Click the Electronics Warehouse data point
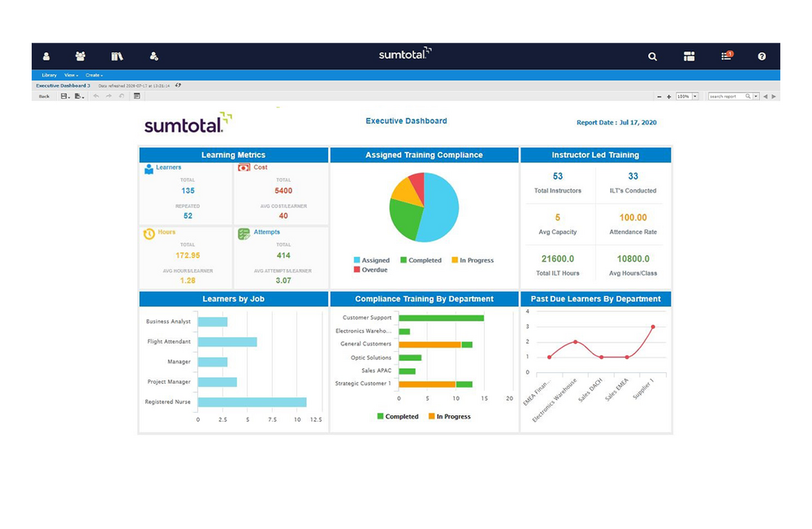 (x=576, y=342)
